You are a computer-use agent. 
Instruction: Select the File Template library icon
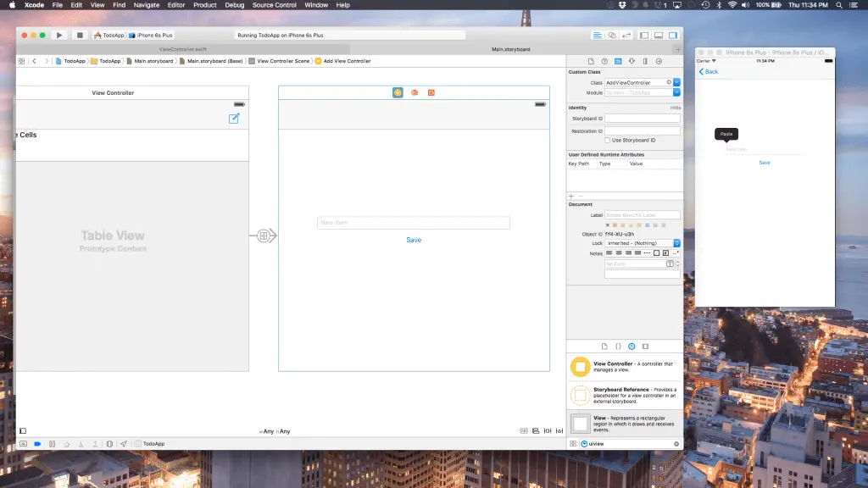click(604, 347)
